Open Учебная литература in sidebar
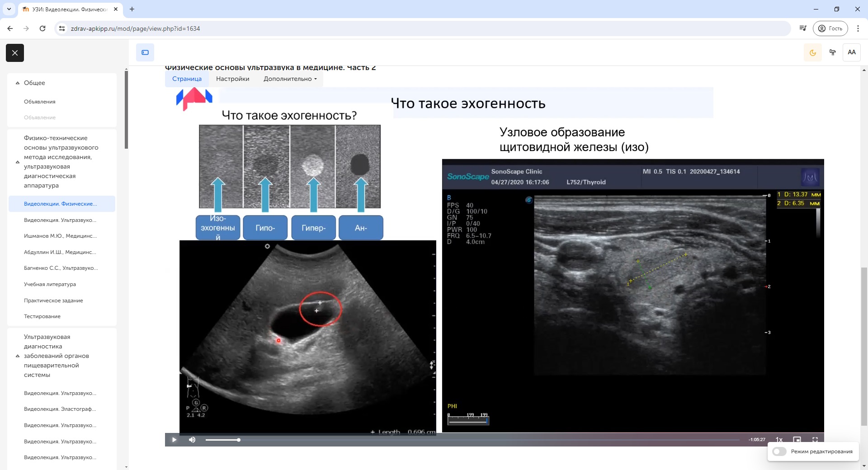Image resolution: width=868 pixels, height=470 pixels. point(50,284)
